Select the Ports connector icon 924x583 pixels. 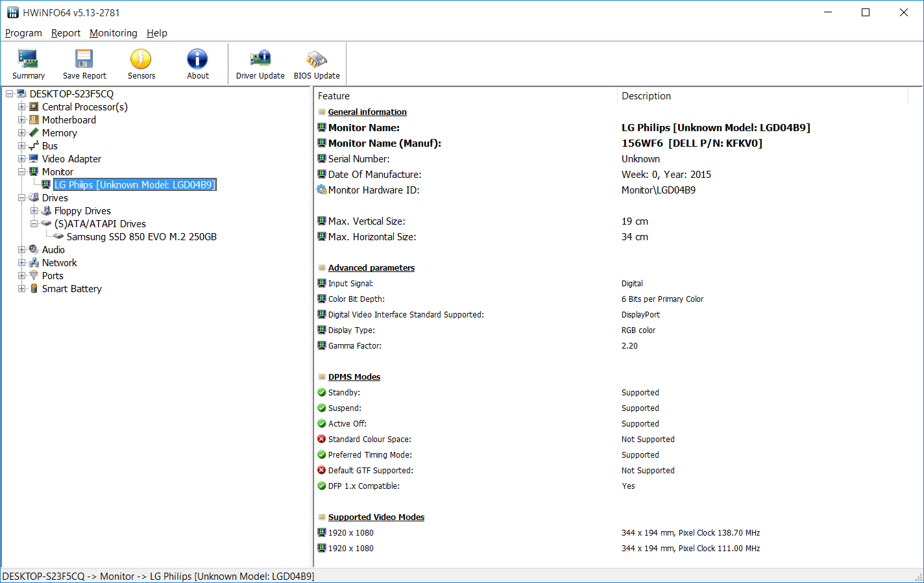(x=34, y=275)
